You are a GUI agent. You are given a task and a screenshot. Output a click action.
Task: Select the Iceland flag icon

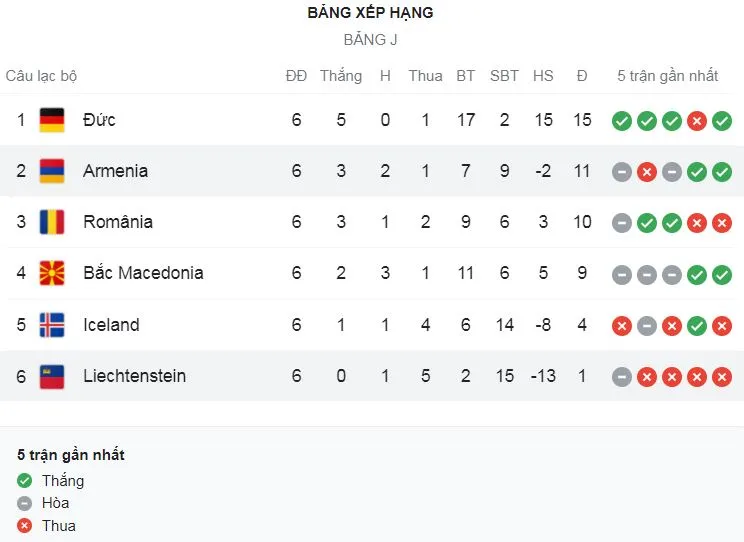point(52,325)
